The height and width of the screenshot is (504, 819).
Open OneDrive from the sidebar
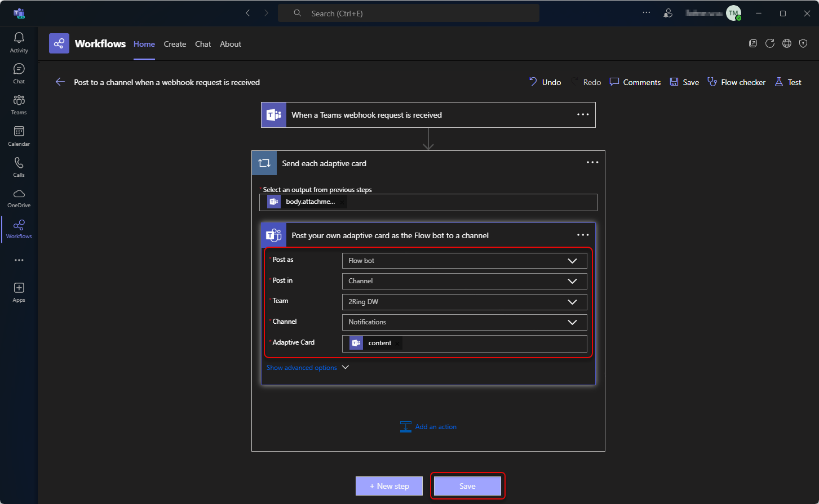(19, 197)
